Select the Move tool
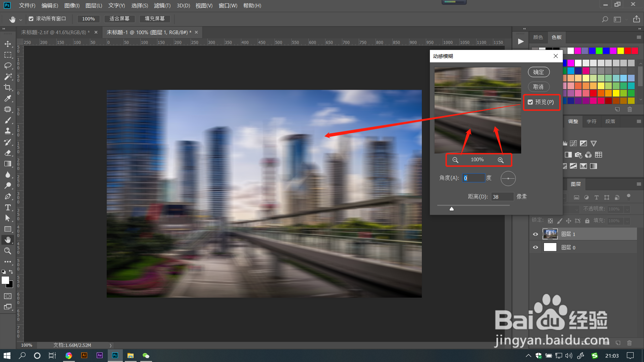 [8, 44]
